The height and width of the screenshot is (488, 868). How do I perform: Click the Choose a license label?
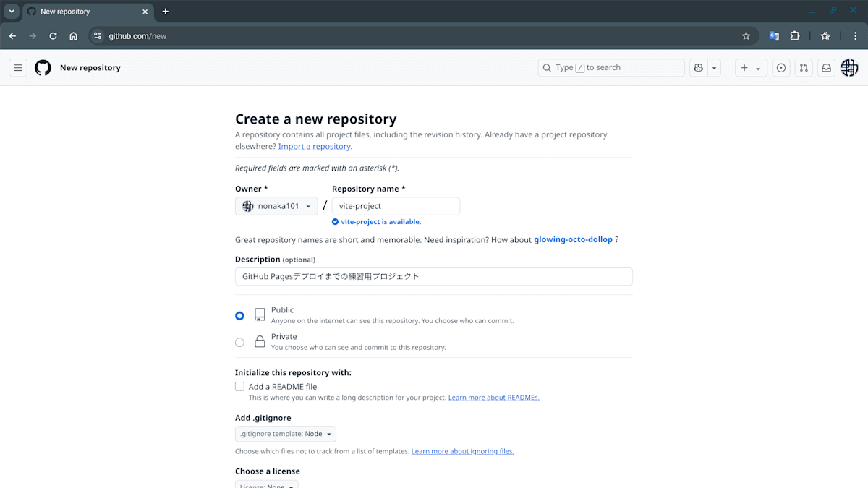(268, 471)
